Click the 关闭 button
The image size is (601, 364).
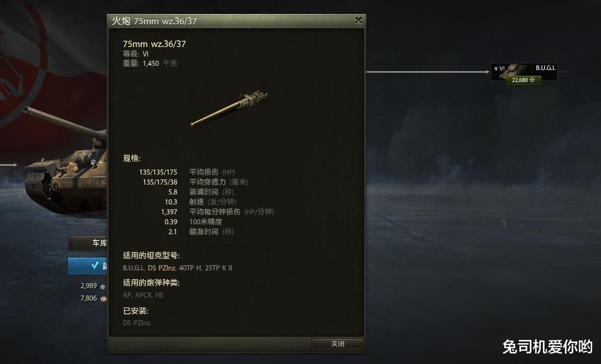point(337,344)
